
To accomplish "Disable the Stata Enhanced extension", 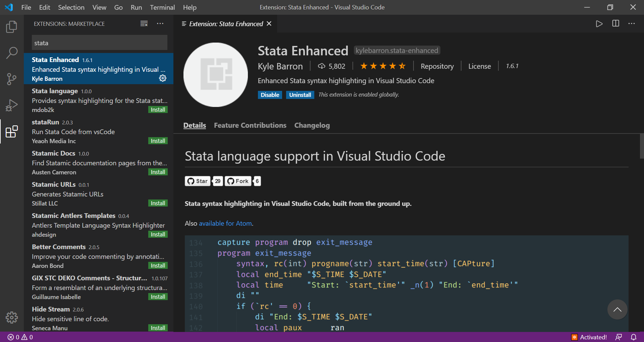I will tap(270, 95).
